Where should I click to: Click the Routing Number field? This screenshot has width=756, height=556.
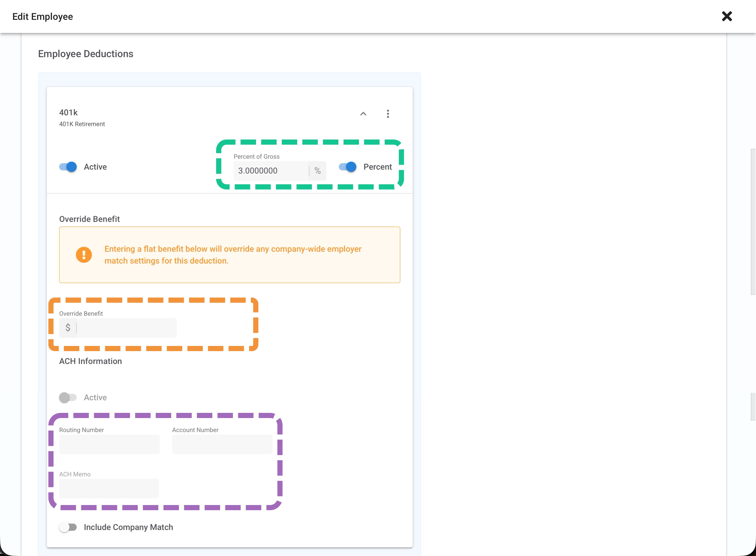pos(109,444)
